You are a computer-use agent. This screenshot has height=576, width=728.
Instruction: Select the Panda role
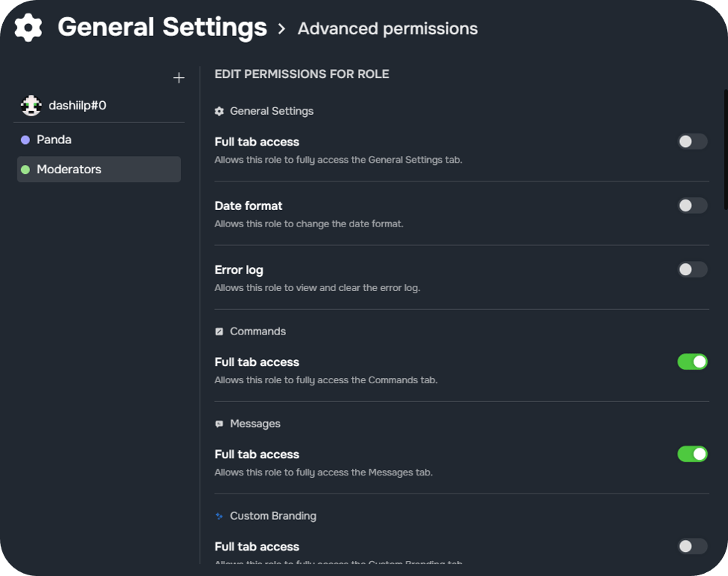pyautogui.click(x=99, y=139)
